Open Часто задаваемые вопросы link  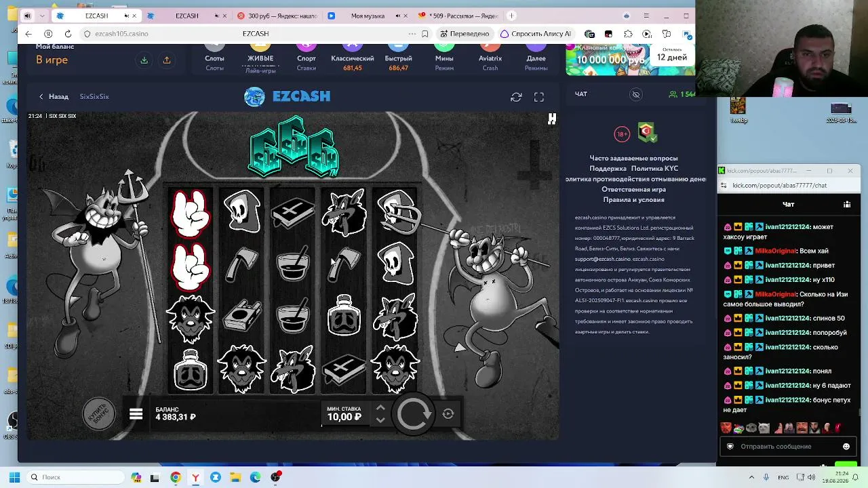633,158
